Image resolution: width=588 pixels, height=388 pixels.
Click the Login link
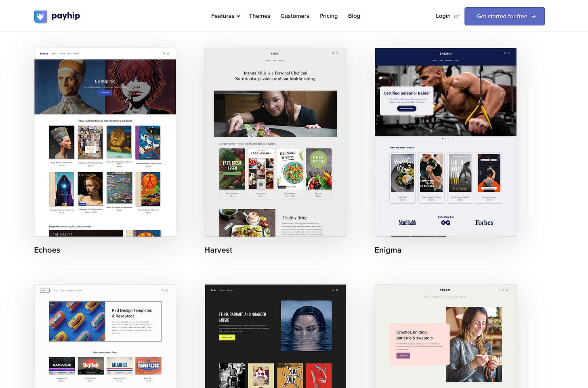pos(443,16)
